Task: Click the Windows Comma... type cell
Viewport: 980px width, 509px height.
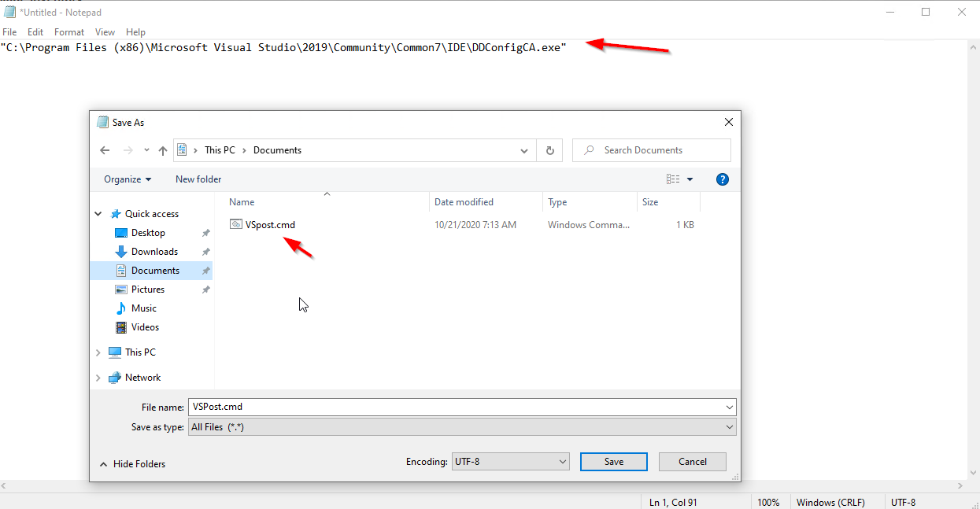Action: point(589,225)
